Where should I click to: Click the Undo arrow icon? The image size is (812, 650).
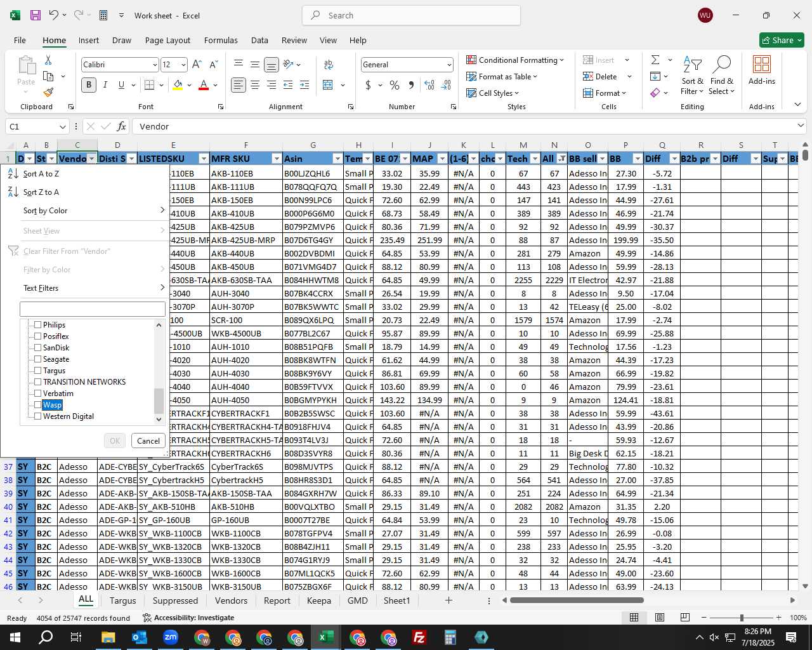pos(54,15)
